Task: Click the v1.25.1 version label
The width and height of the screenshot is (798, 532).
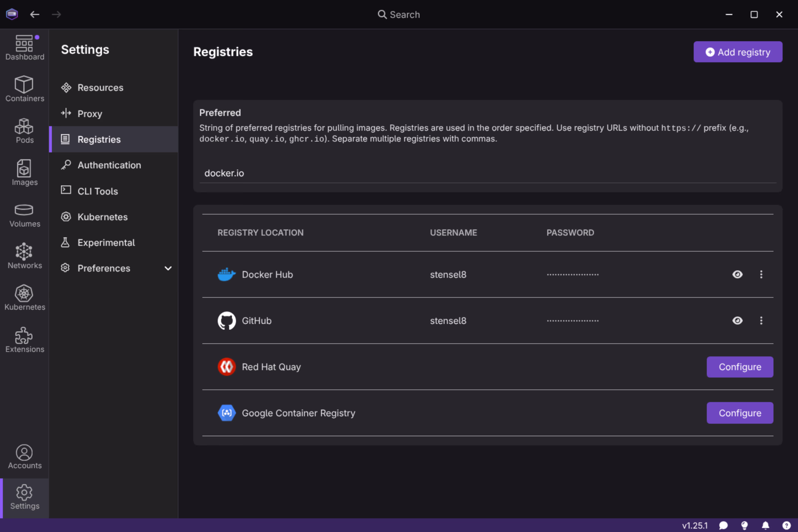Action: click(695, 526)
